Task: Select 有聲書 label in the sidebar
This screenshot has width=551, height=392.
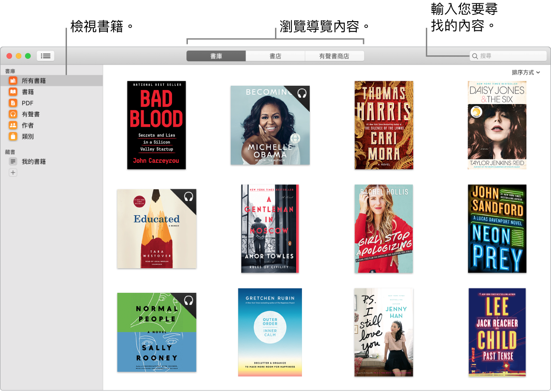Action: click(30, 114)
